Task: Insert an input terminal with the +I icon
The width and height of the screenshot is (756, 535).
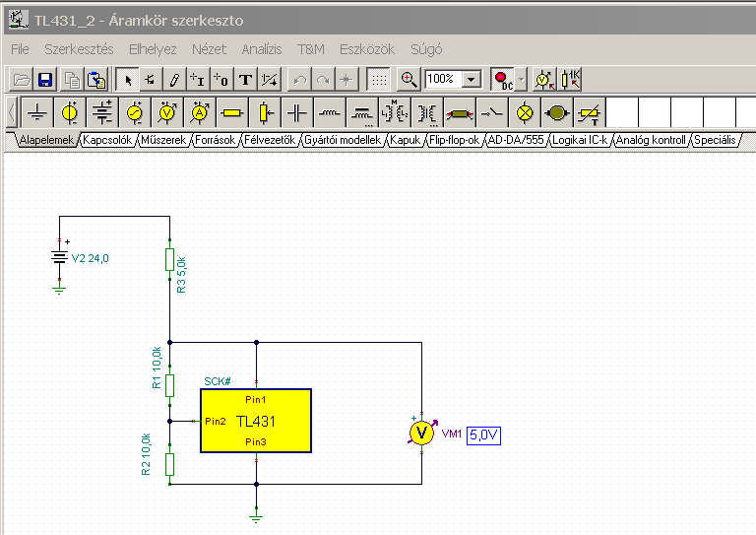Action: (x=198, y=80)
